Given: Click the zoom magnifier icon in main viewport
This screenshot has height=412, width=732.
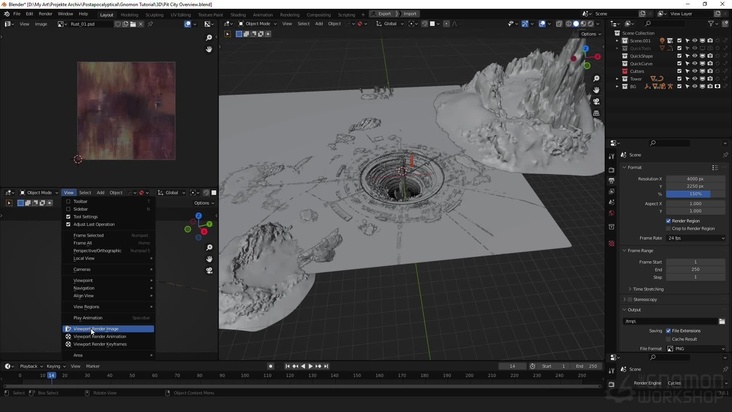Looking at the screenshot, I should (596, 79).
